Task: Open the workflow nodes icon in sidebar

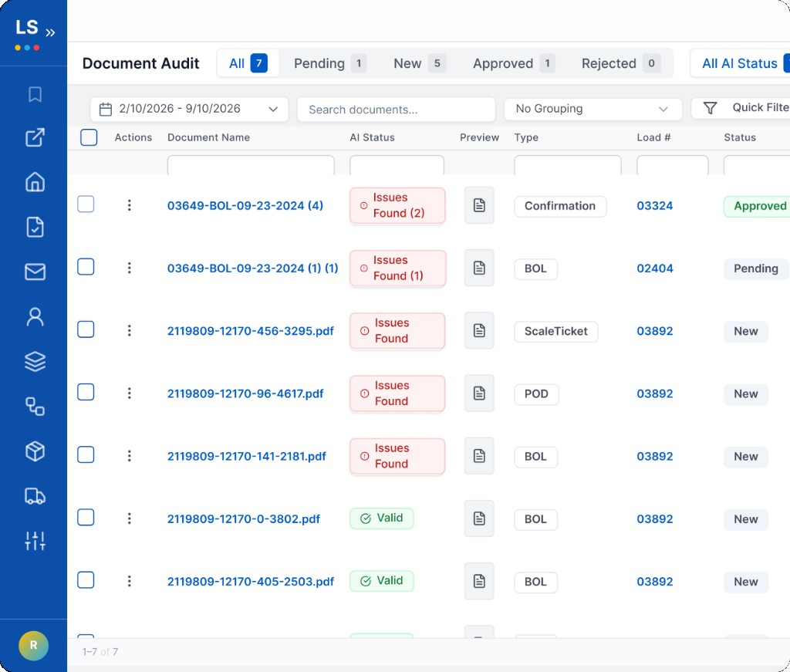Action: [35, 406]
